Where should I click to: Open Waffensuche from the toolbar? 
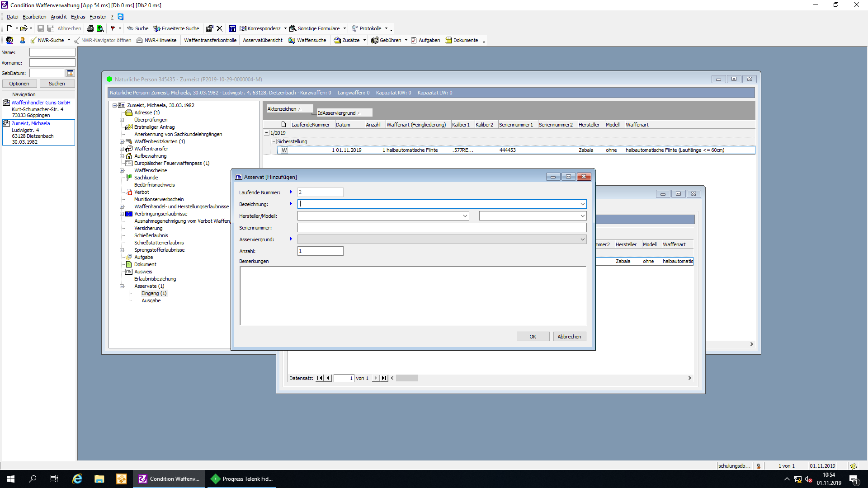pos(307,40)
